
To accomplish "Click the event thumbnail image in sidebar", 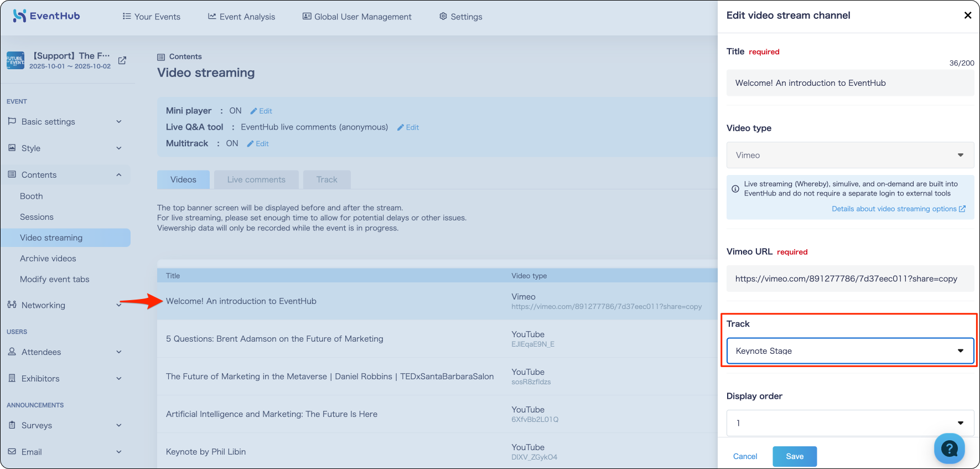I will (15, 60).
